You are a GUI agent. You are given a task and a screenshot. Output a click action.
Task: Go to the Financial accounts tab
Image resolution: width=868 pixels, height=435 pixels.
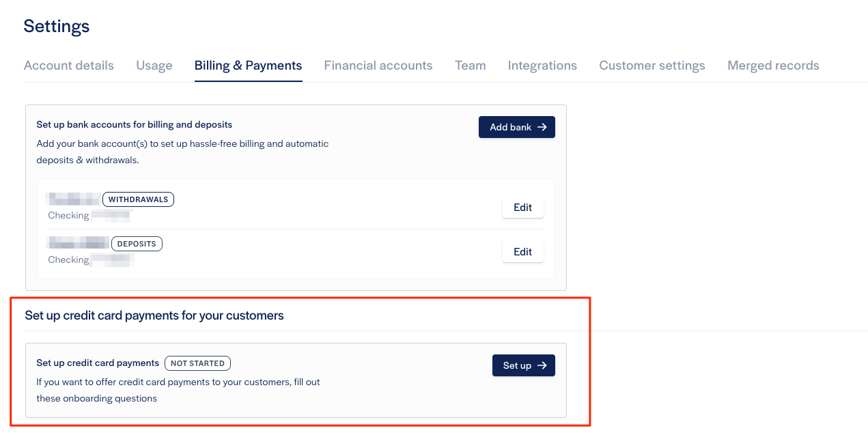click(378, 66)
